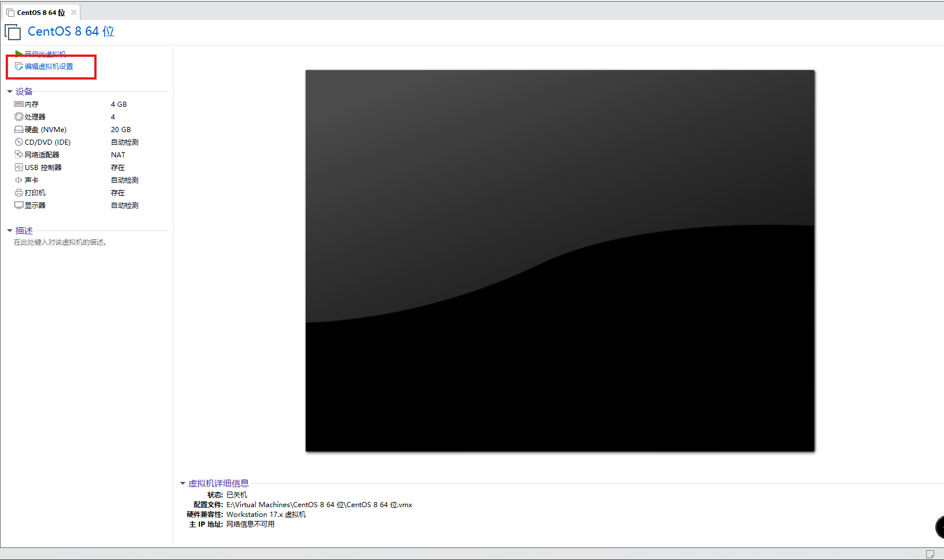944x560 pixels.
Task: Click the 打印机 printer icon
Action: tap(19, 193)
